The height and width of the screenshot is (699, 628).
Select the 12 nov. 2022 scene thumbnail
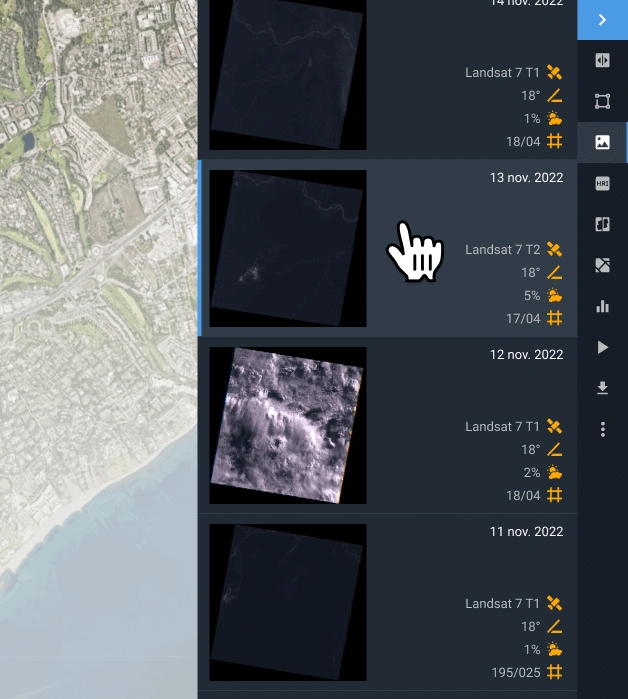[288, 425]
